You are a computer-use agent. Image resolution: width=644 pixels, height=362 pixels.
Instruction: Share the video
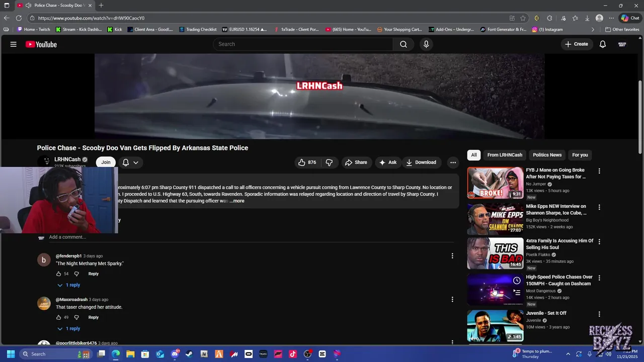point(356,162)
